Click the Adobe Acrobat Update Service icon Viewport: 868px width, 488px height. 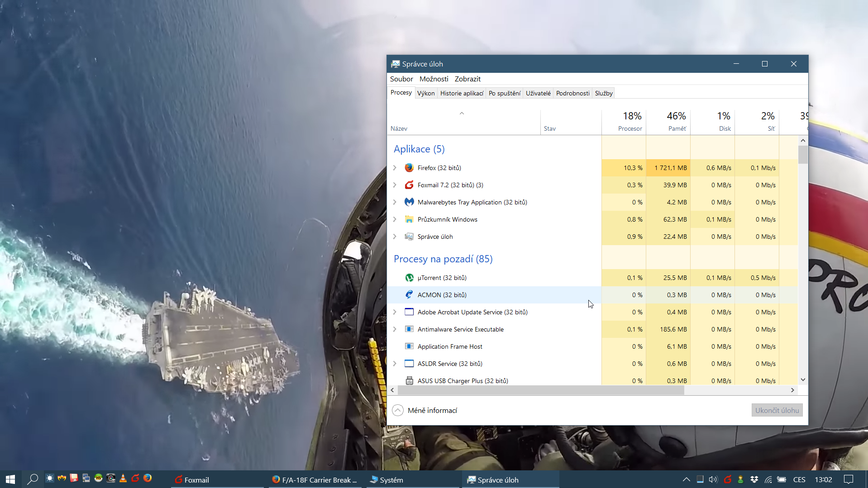409,312
